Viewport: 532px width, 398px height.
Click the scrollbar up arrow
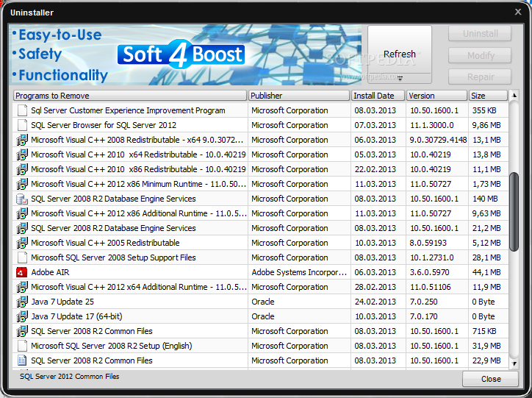(x=514, y=96)
